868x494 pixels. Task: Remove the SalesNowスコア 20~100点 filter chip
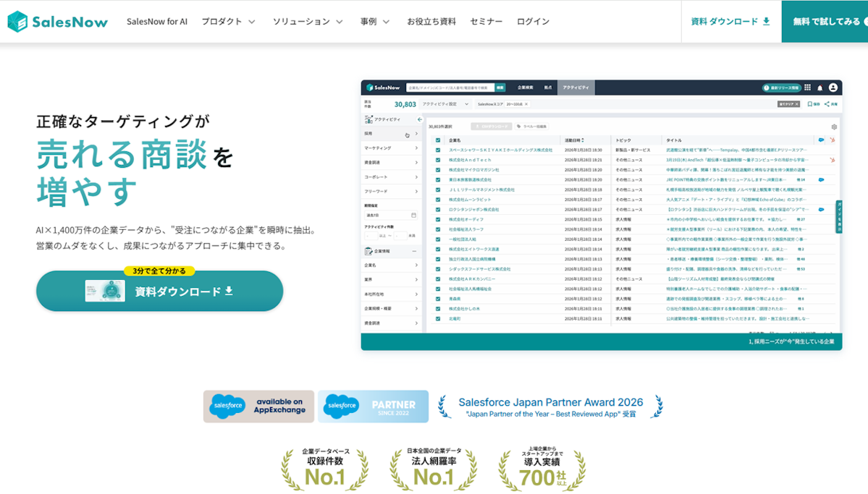pos(526,104)
